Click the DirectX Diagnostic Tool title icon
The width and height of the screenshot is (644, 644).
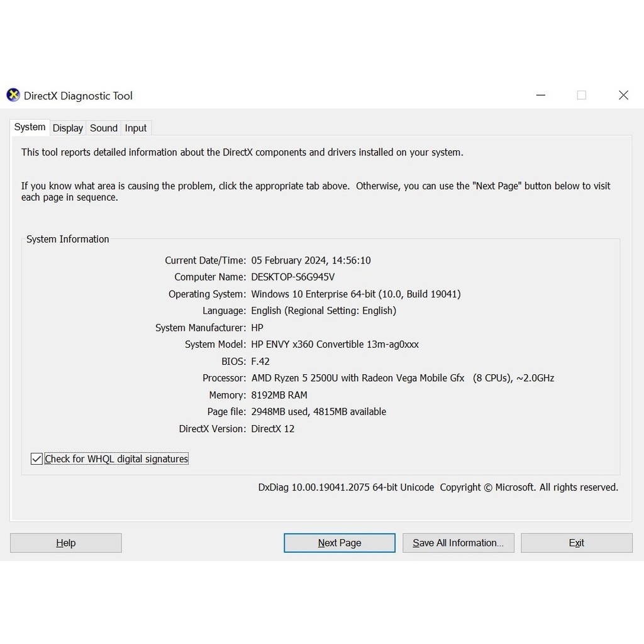tap(13, 96)
